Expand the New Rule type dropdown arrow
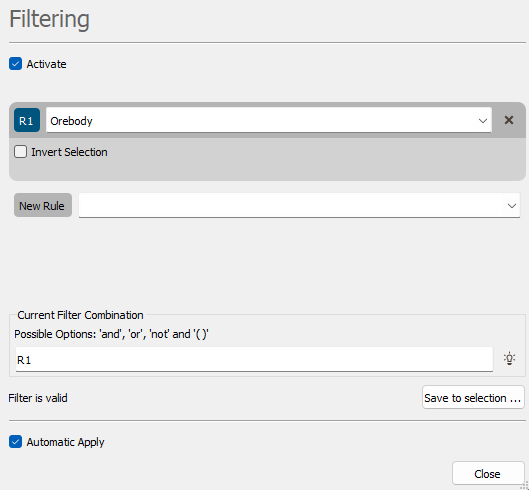The height and width of the screenshot is (490, 529). pos(512,206)
